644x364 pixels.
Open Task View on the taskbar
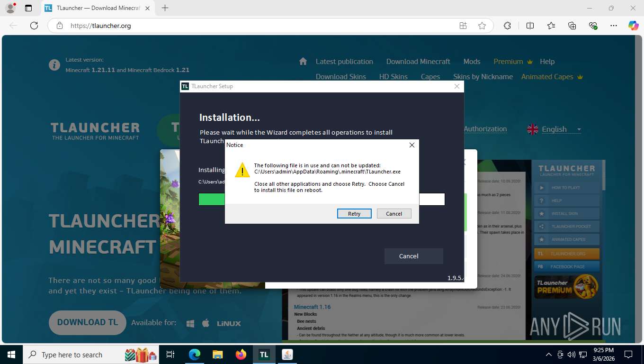pyautogui.click(x=170, y=355)
